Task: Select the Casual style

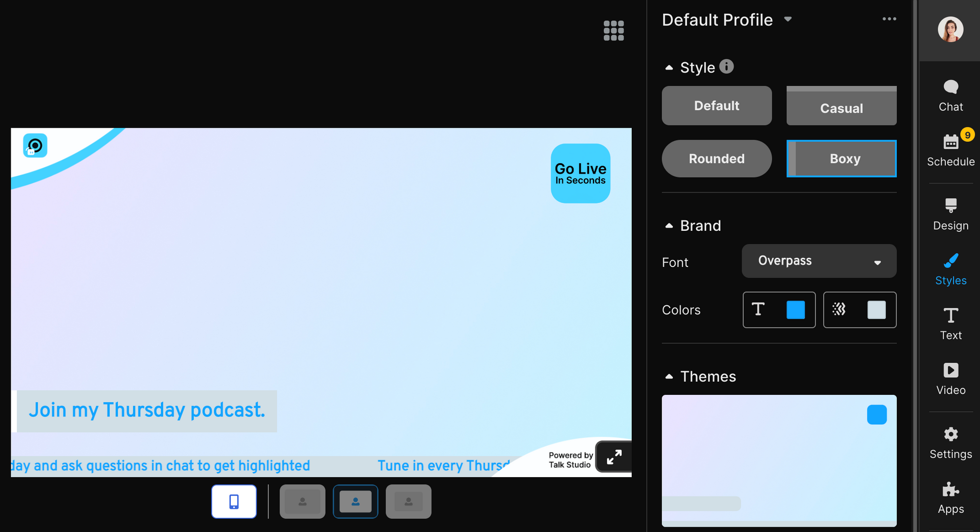Action: 841,106
